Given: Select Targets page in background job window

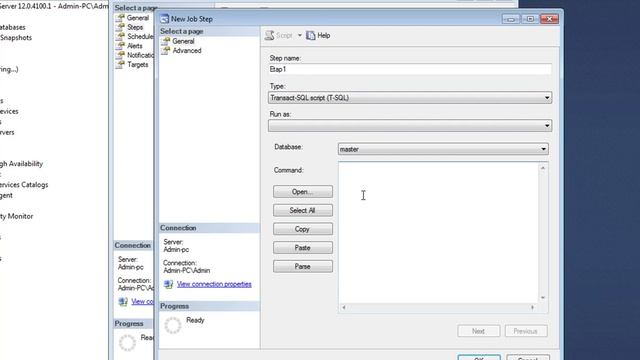Looking at the screenshot, I should tap(138, 64).
